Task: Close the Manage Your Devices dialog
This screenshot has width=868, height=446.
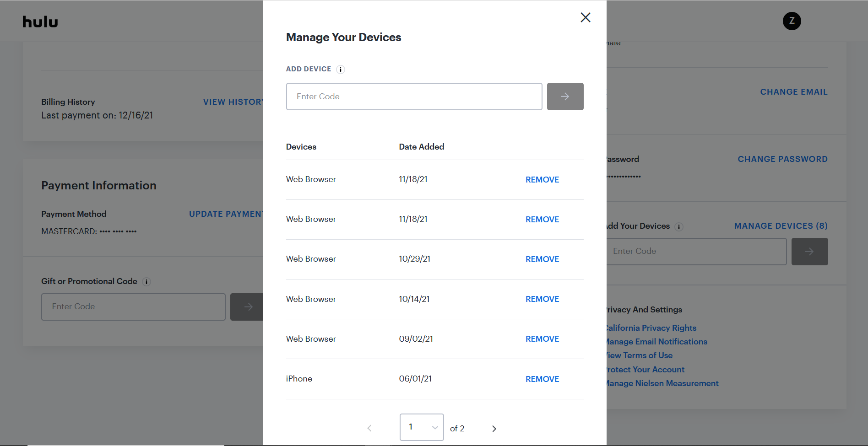Action: [585, 18]
